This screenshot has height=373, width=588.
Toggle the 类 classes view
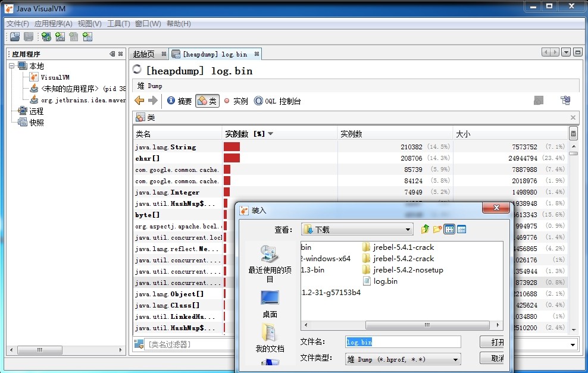(207, 101)
